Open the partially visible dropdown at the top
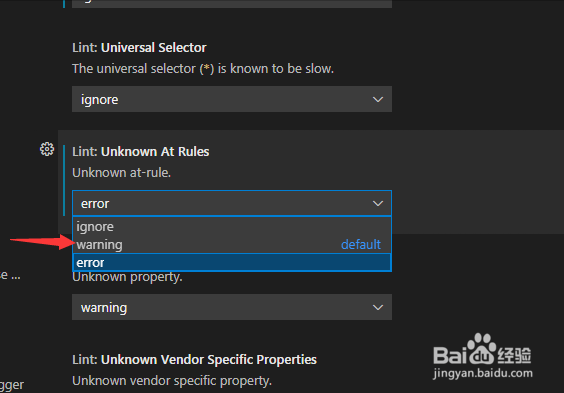564x393 pixels. (x=232, y=4)
